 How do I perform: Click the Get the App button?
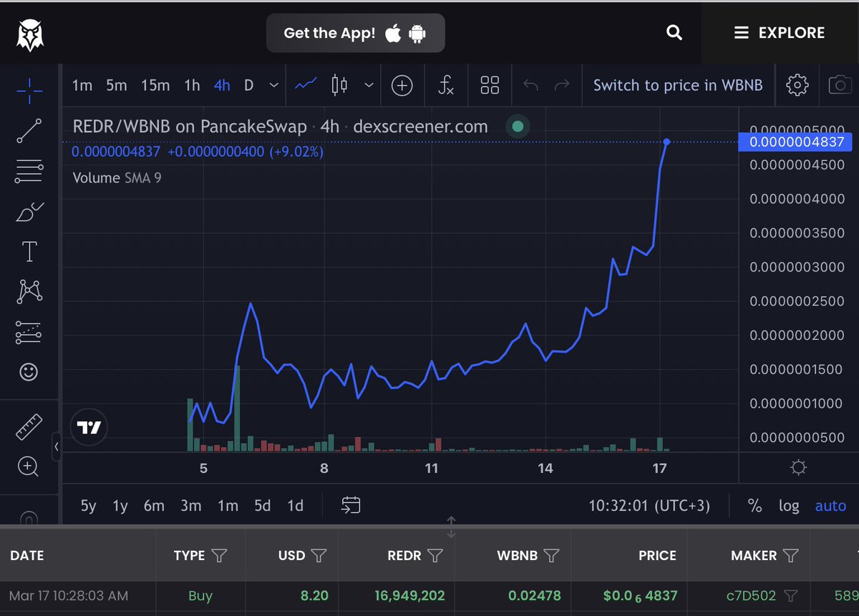[x=355, y=33]
